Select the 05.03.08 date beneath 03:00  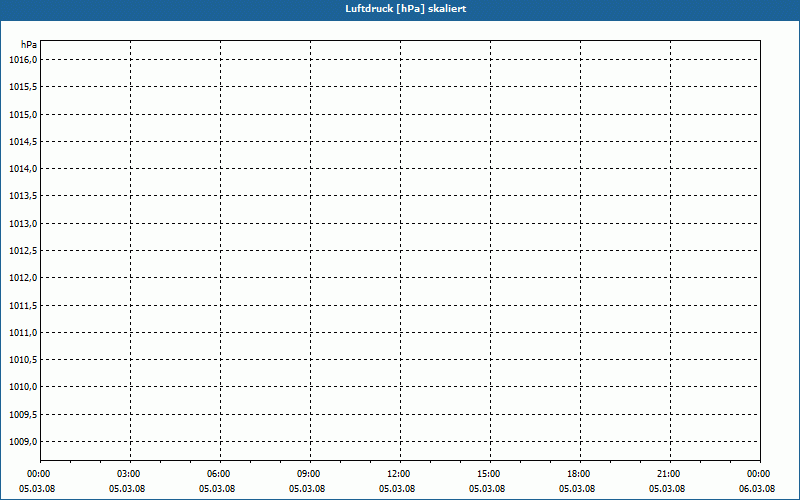tap(127, 489)
